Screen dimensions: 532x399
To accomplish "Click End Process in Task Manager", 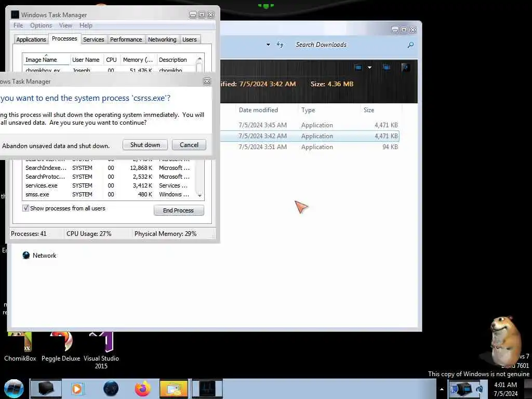I will point(179,210).
